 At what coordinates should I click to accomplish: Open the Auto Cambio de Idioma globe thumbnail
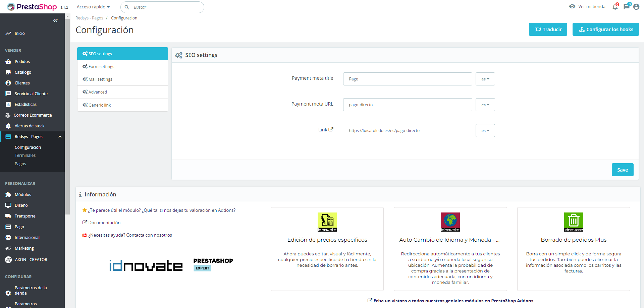point(450,222)
